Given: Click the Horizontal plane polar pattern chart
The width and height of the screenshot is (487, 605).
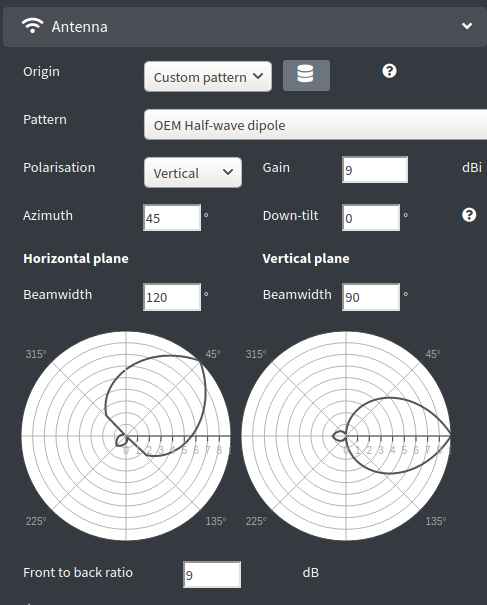Looking at the screenshot, I should pos(126,436).
